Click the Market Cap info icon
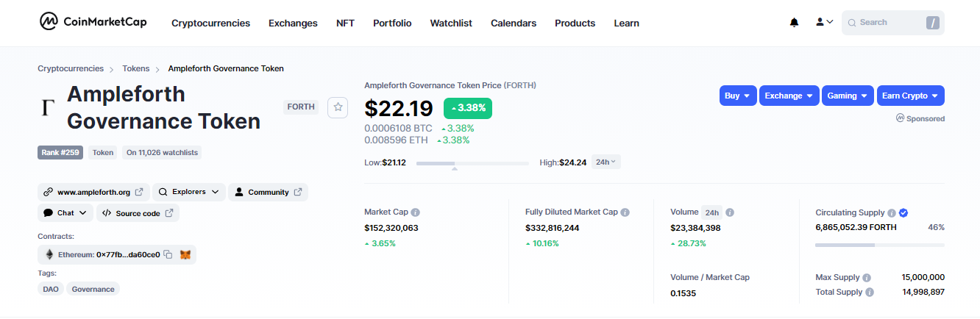 tap(415, 212)
